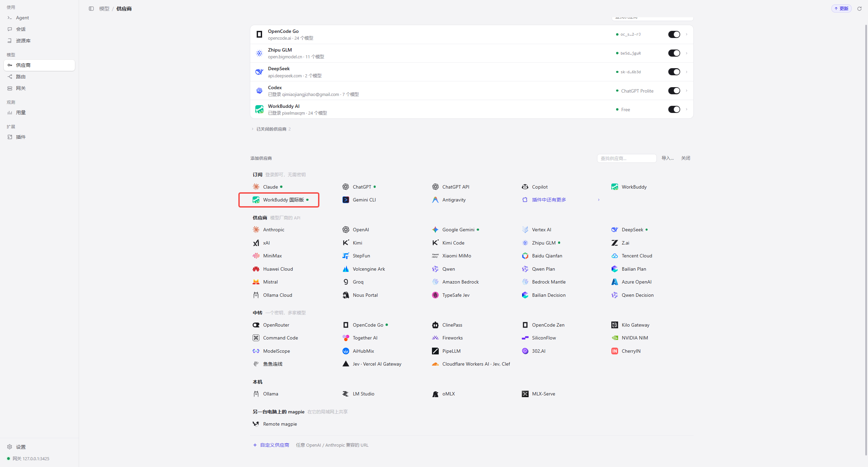Focus the 查找供应商 search field

coord(627,158)
